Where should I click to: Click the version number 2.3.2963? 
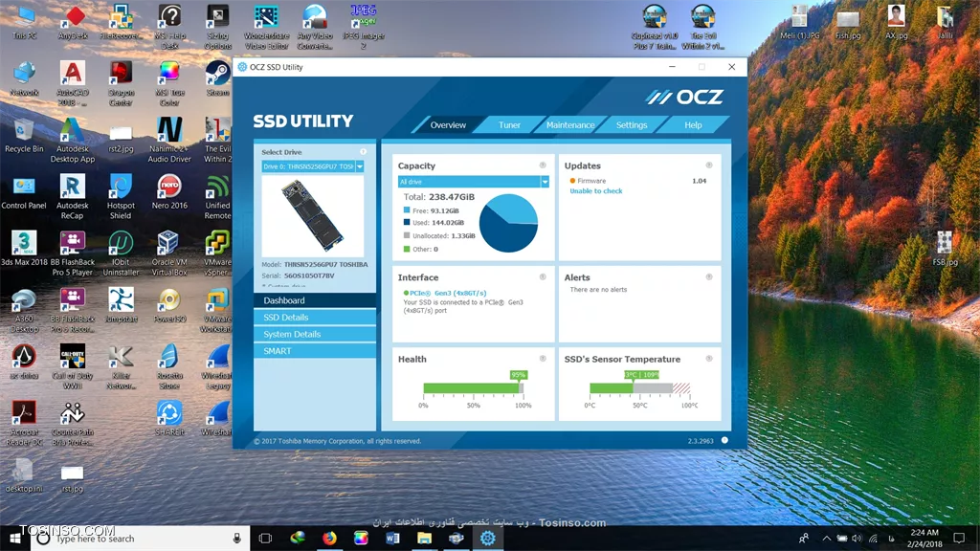[701, 441]
